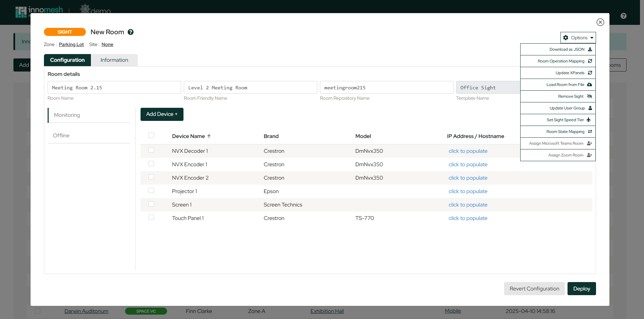Open the Template Name Office Sight field
644x319 pixels.
pos(488,87)
